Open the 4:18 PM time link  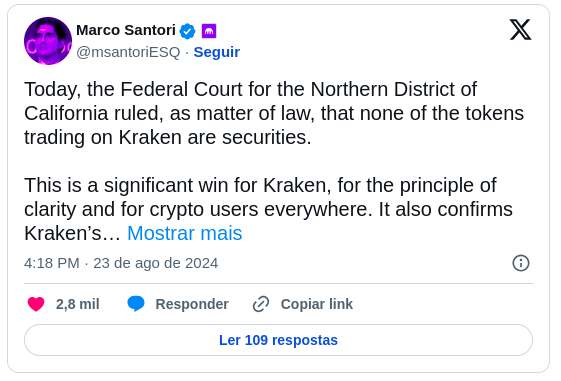[x=52, y=263]
